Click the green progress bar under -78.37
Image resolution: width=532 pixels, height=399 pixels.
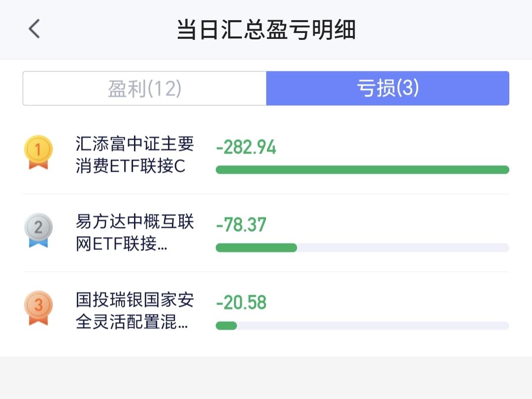(x=257, y=247)
